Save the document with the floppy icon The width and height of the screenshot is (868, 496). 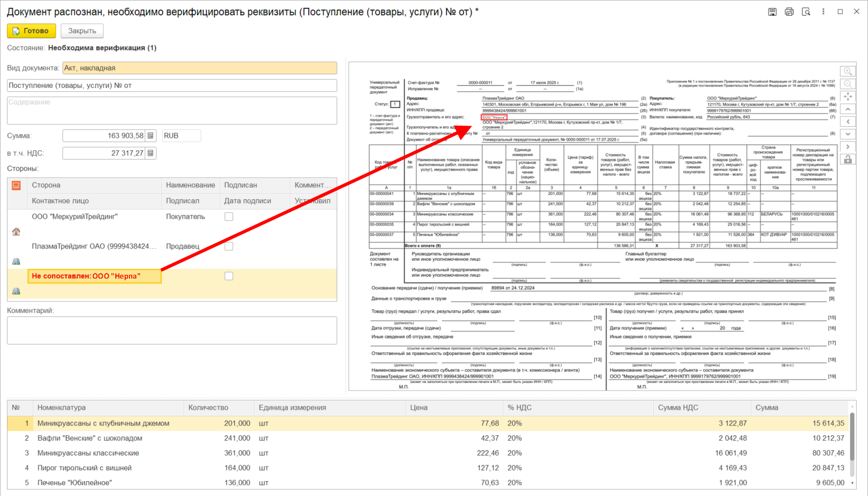(772, 11)
